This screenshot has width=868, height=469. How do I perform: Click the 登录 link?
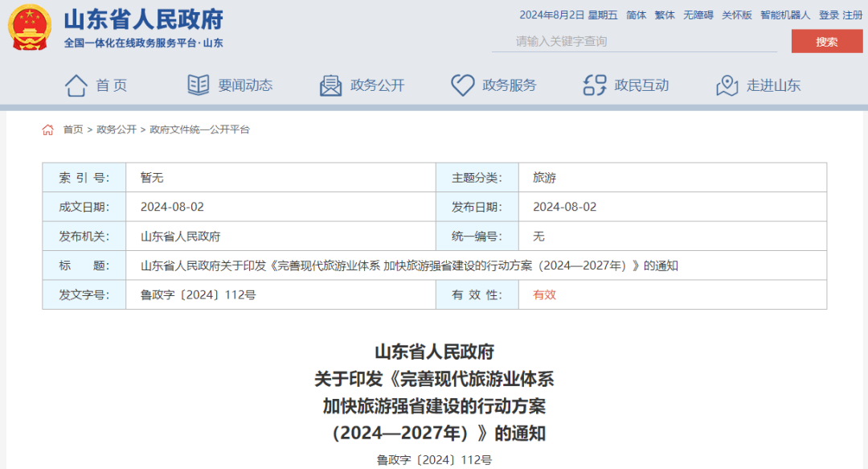click(829, 15)
